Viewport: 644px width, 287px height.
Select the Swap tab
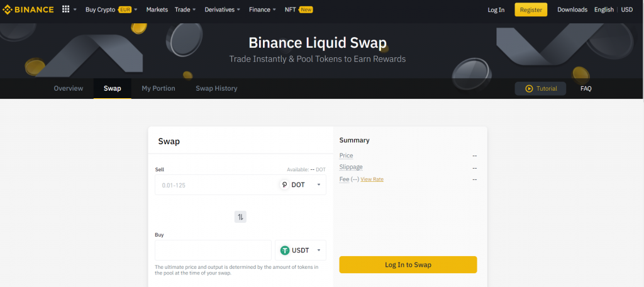(112, 88)
